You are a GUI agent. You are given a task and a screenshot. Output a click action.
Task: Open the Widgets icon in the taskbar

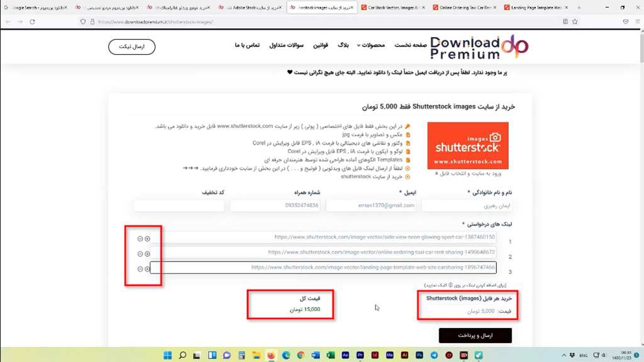(212, 355)
